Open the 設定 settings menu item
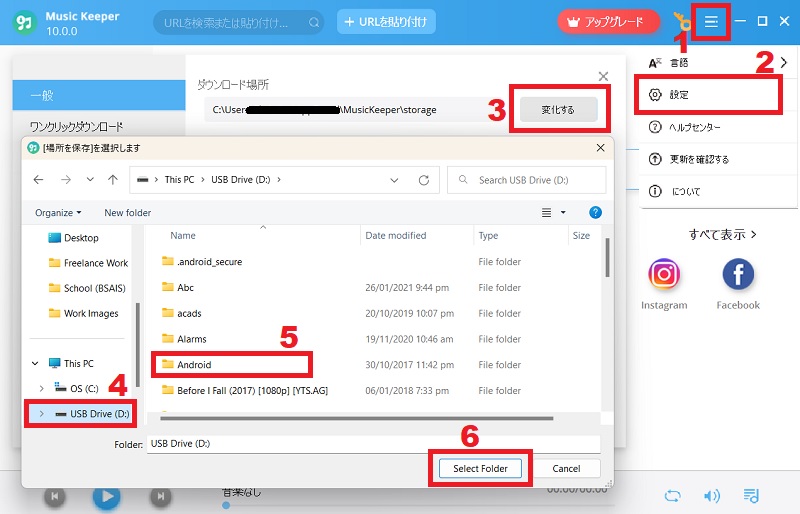The image size is (800, 514). (708, 95)
